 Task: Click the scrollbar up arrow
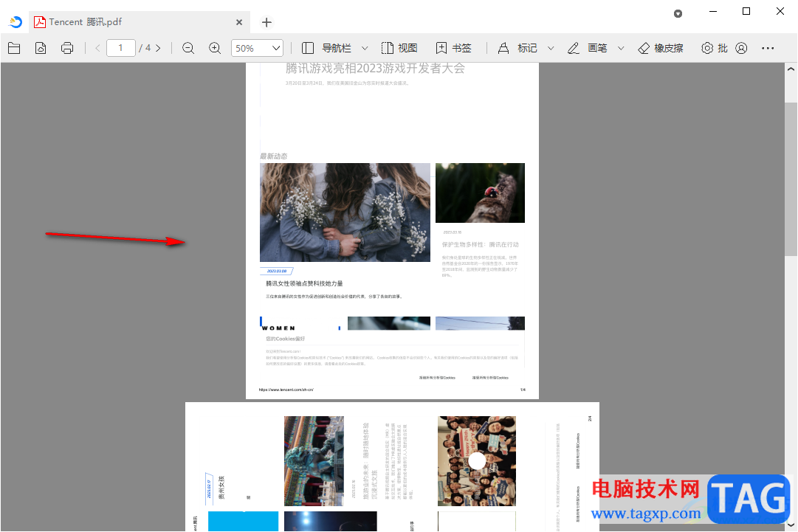(x=791, y=69)
